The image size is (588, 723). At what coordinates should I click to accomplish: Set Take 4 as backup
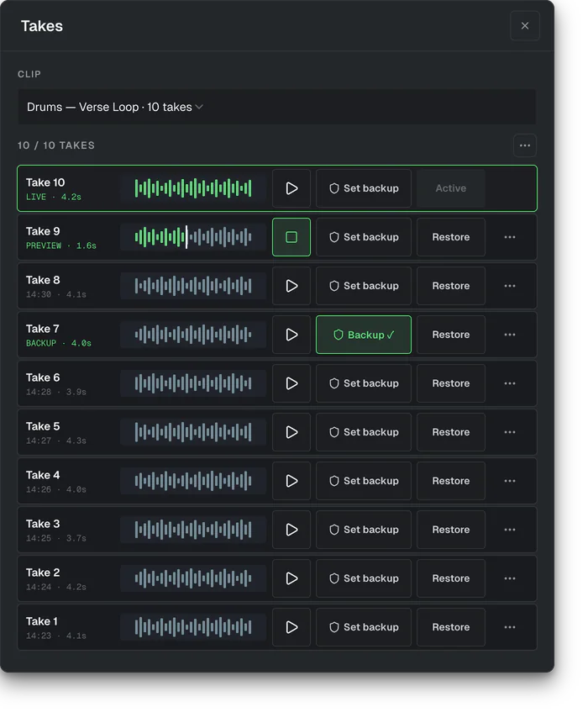pyautogui.click(x=364, y=481)
